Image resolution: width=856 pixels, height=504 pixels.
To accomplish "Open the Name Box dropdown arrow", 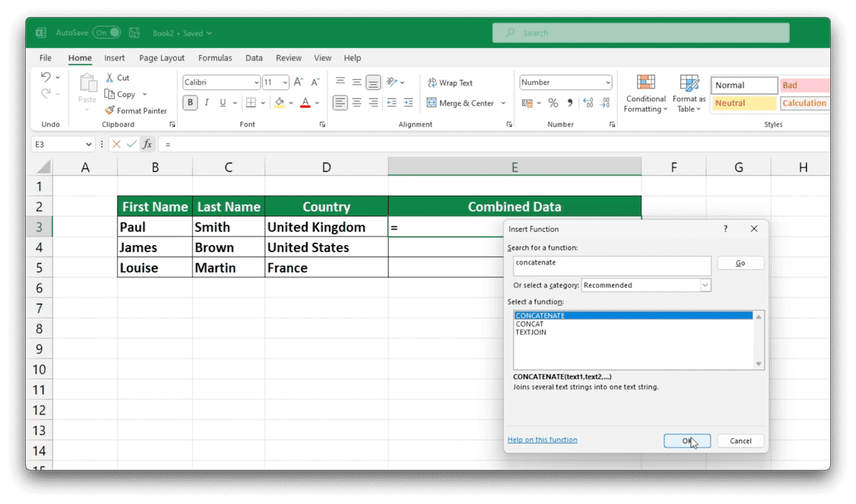I will 88,144.
